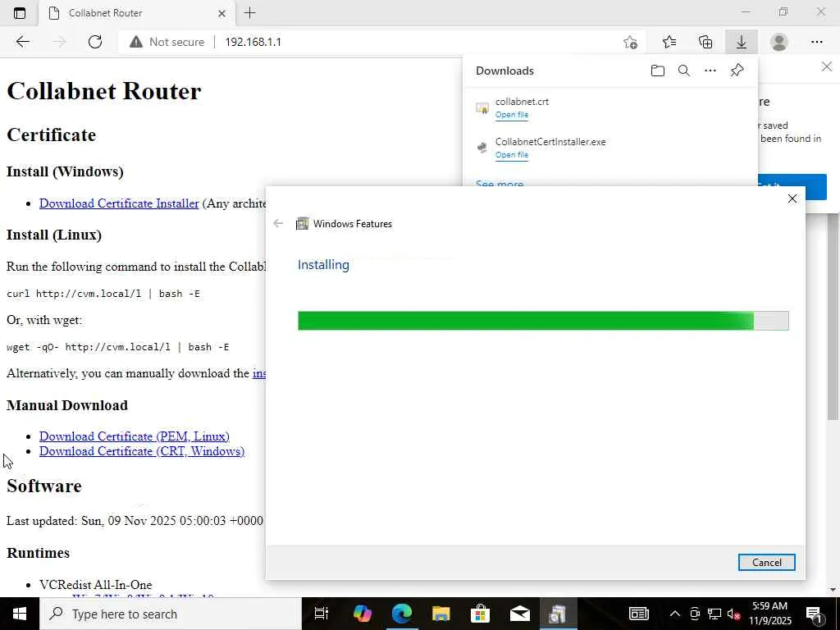Open more options in Downloads panel

pyautogui.click(x=710, y=71)
